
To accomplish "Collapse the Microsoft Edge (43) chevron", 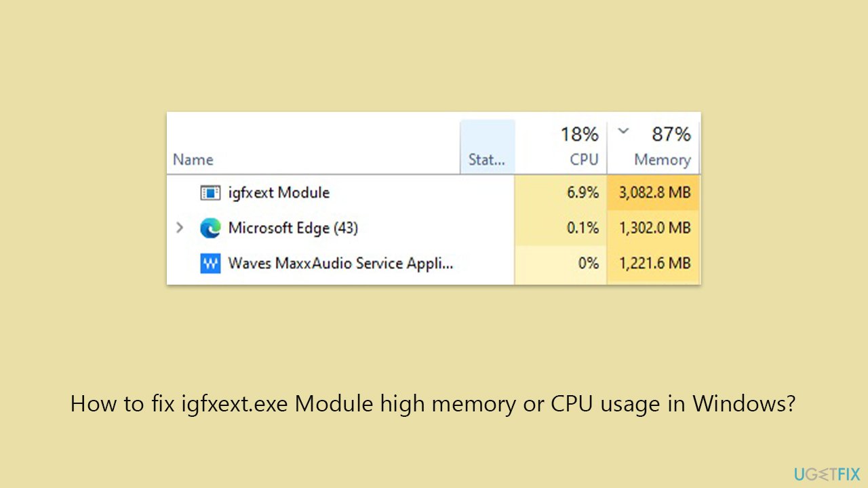I will 180,228.
